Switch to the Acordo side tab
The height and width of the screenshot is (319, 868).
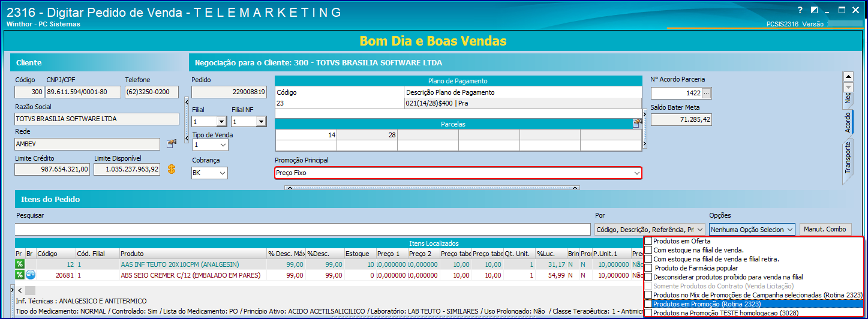click(848, 122)
